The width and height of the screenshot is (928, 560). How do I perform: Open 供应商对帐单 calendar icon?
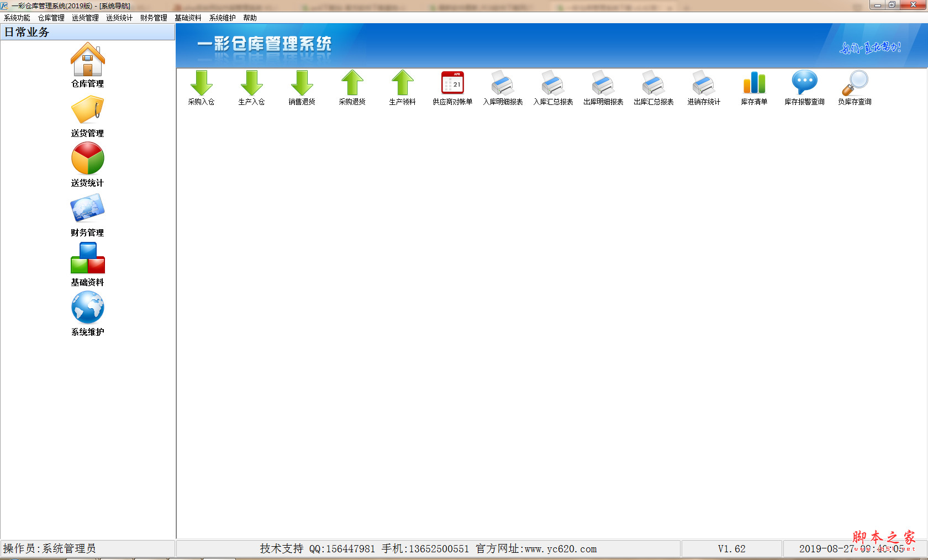452,83
